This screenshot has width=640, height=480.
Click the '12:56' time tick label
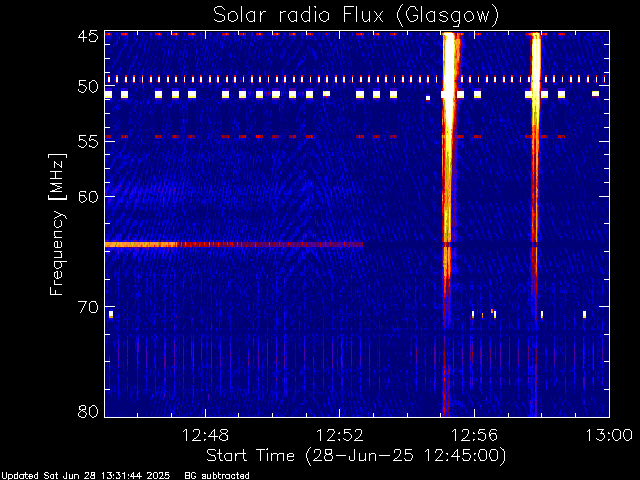474,435
